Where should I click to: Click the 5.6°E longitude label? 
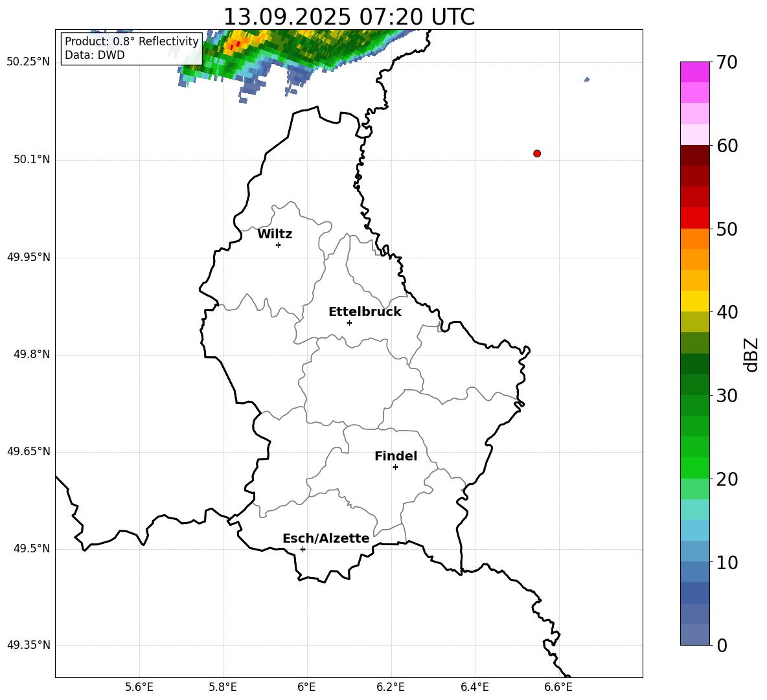139,687
